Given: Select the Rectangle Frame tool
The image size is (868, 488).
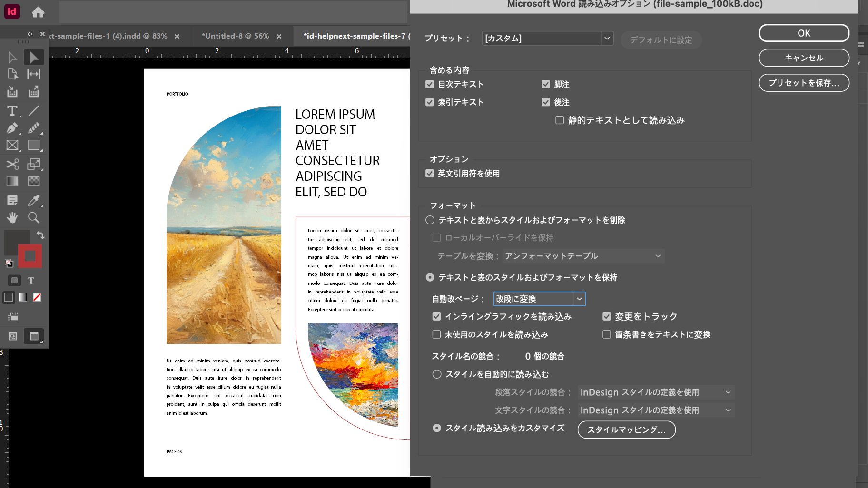Looking at the screenshot, I should click(x=12, y=145).
